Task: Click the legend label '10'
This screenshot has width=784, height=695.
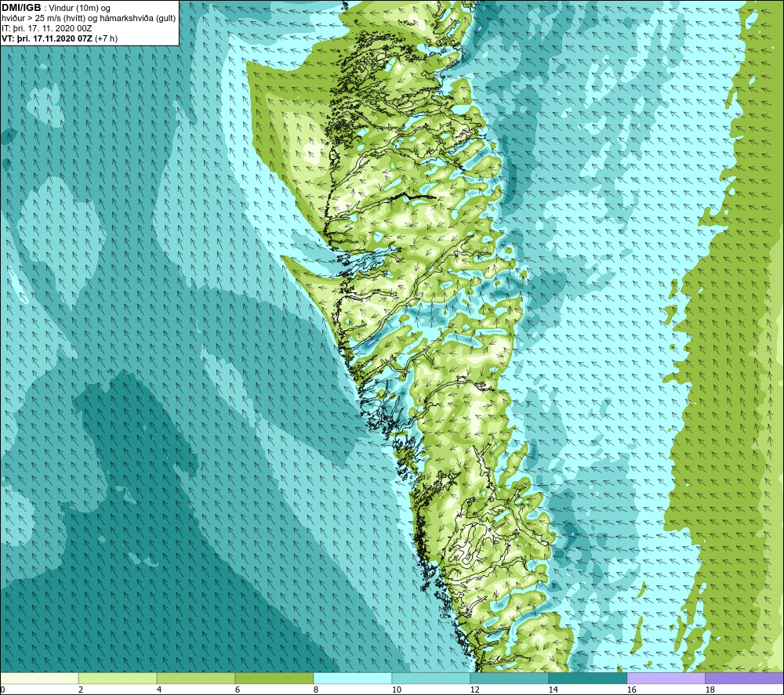Action: (x=397, y=690)
